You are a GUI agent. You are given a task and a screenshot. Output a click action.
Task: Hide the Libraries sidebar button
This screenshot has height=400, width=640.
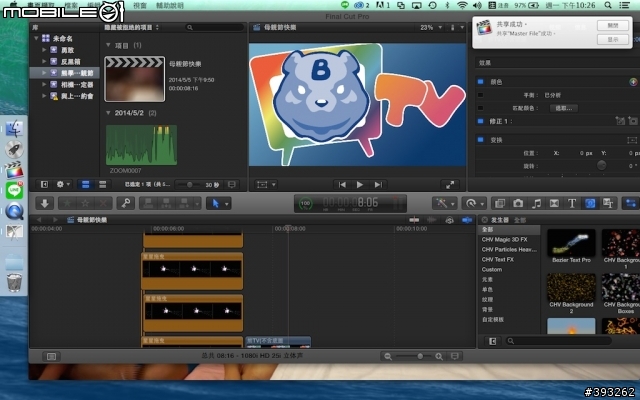pyautogui.click(x=44, y=184)
